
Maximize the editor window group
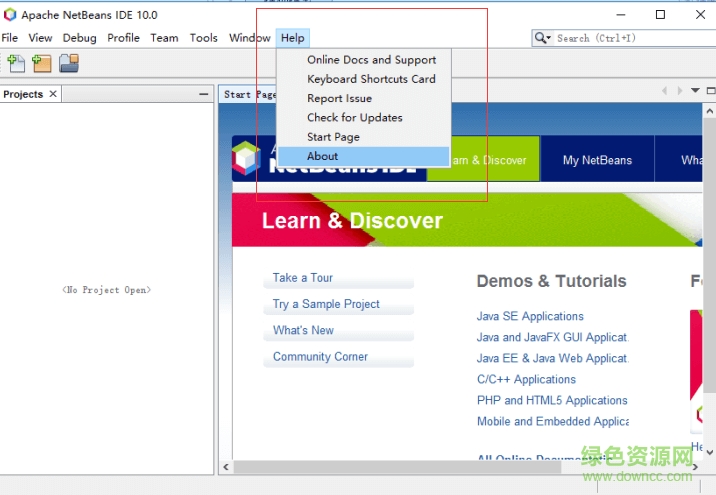[711, 90]
